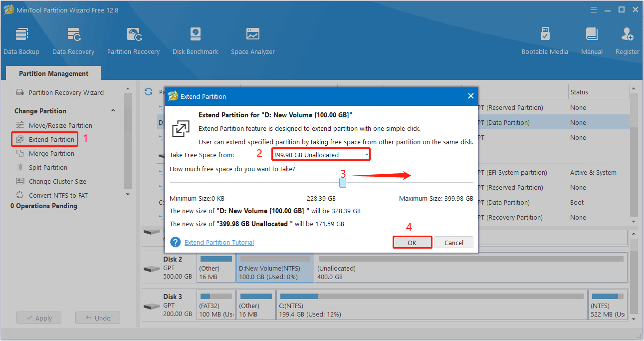Click the Undo button

click(97, 318)
